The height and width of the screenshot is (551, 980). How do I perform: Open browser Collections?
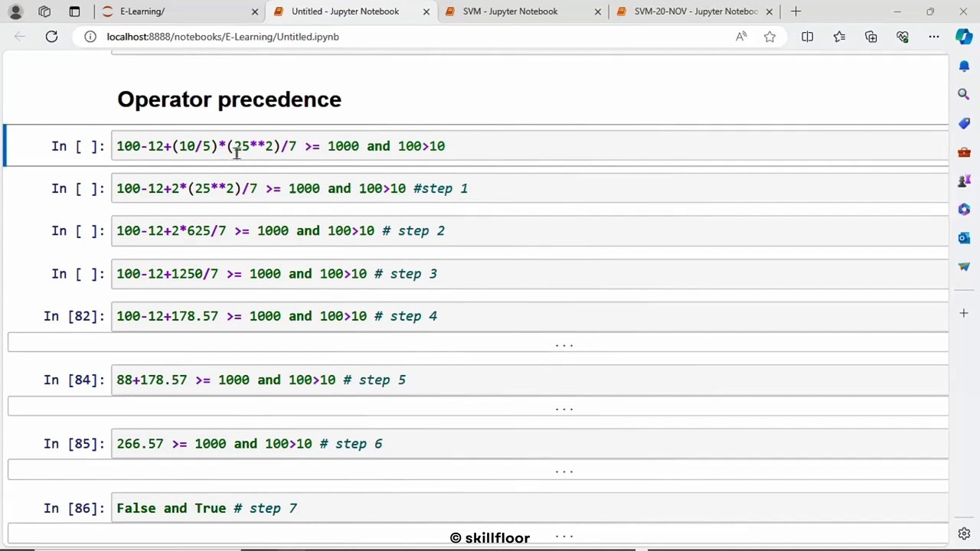click(871, 37)
